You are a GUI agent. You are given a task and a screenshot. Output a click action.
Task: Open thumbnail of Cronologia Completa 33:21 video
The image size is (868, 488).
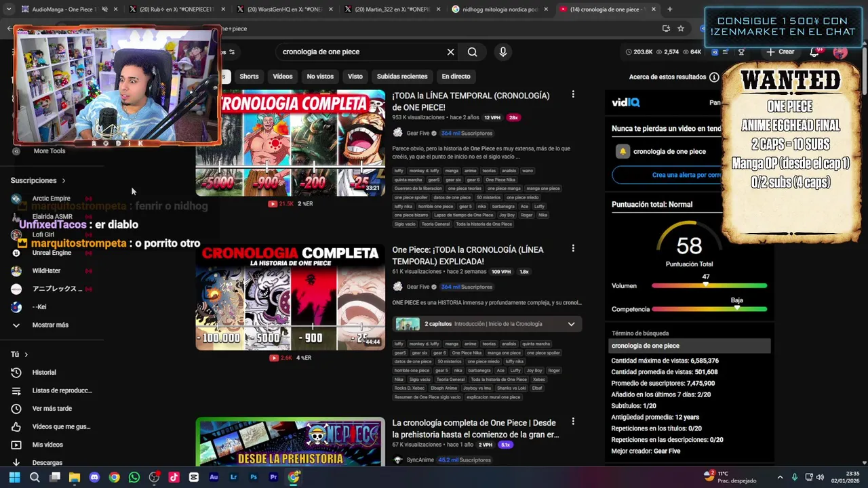[x=290, y=143]
